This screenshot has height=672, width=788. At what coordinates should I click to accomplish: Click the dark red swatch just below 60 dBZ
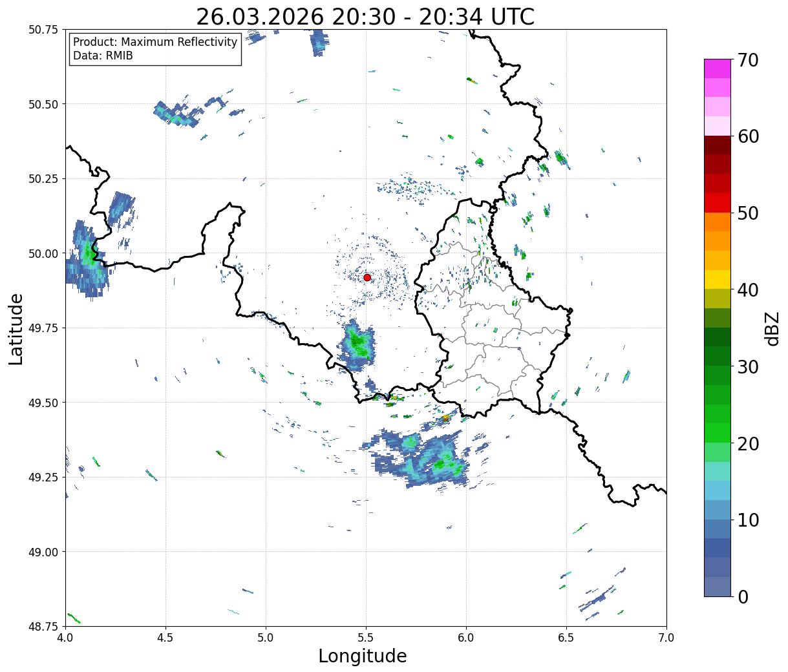[718, 145]
